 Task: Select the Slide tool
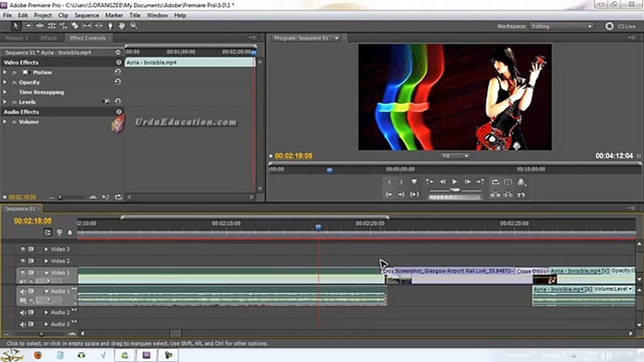(99, 26)
